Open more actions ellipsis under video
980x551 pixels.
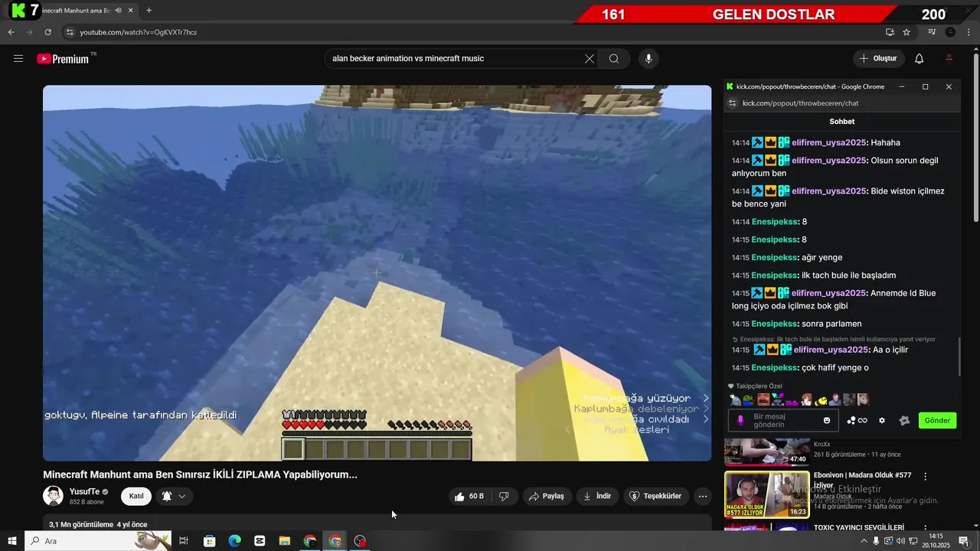coord(703,496)
